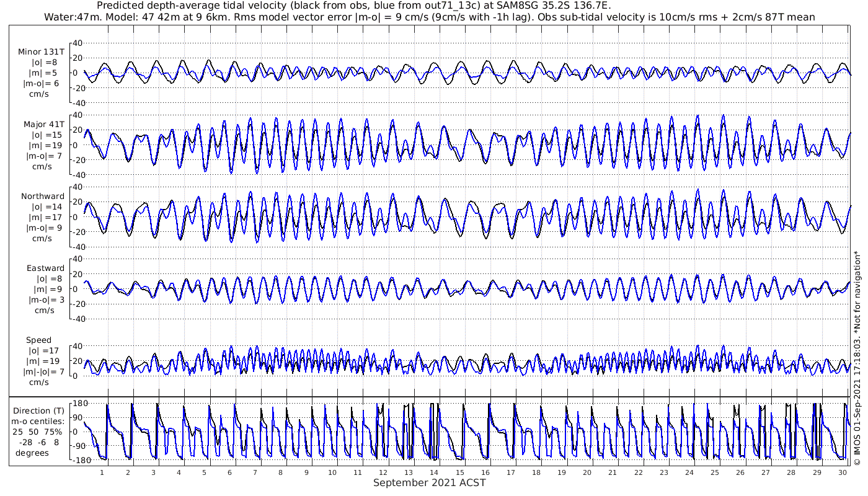Click the day 30 tick label
This screenshot has width=868, height=496.
(842, 472)
